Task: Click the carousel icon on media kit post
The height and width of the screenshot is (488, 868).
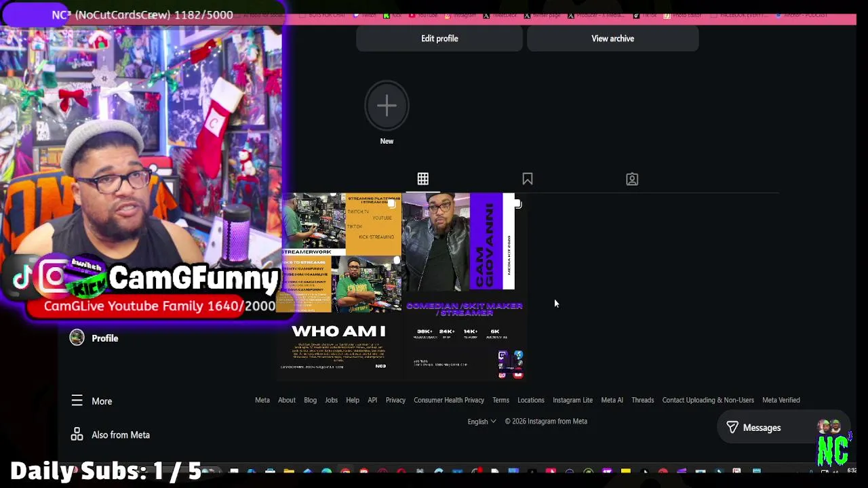Action: (x=518, y=203)
